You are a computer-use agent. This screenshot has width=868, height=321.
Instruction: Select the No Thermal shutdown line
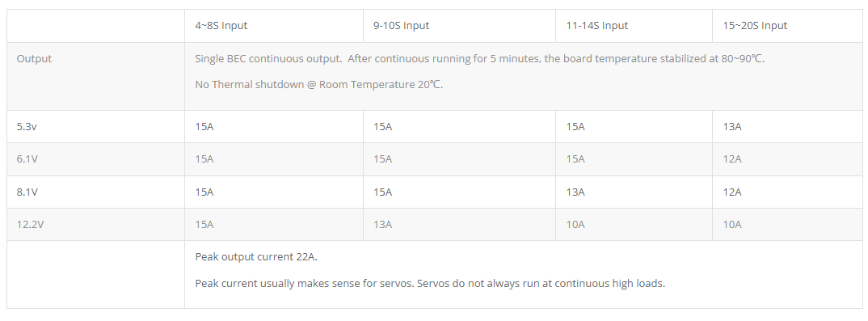pos(319,85)
